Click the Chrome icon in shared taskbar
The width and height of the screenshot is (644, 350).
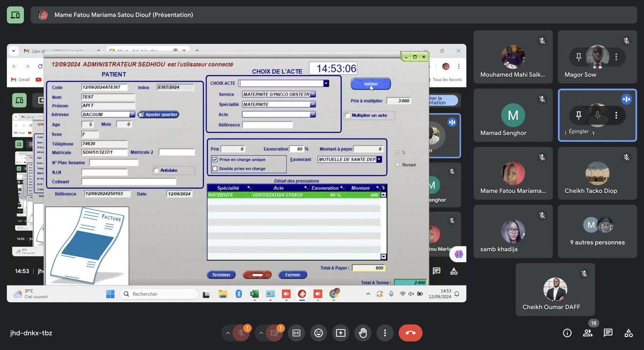click(334, 294)
